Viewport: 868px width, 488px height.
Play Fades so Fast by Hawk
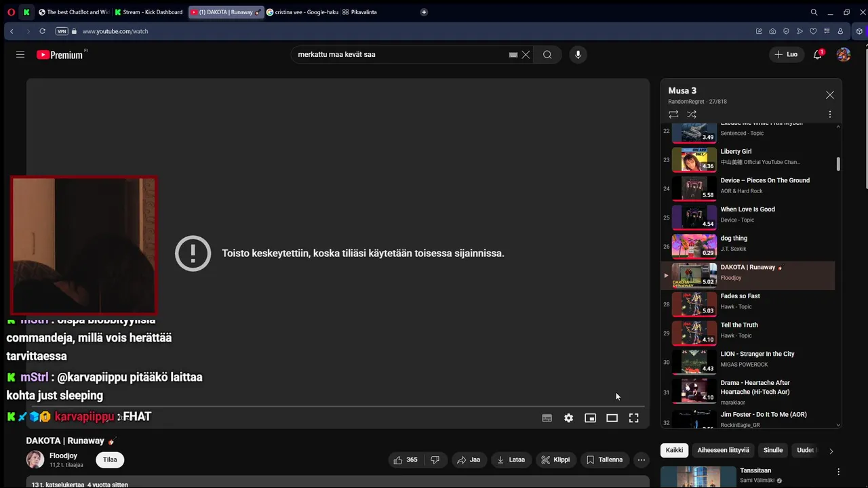[747, 304]
